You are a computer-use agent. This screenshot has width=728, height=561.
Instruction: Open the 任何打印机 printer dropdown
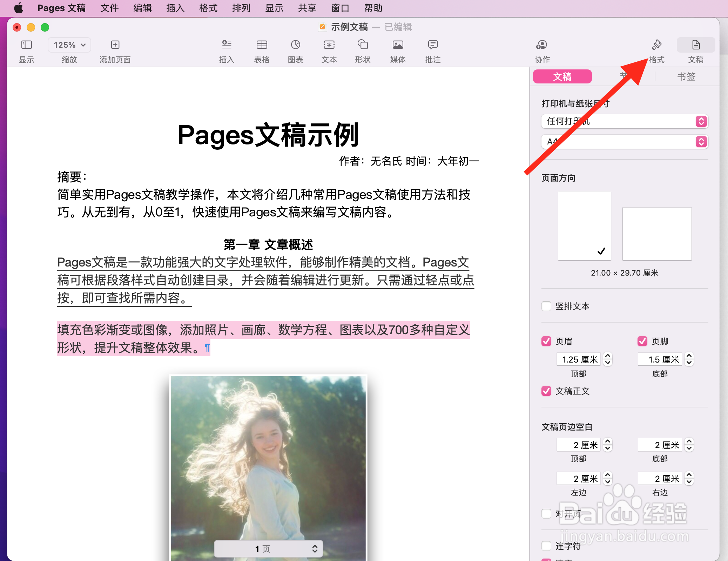(x=625, y=121)
